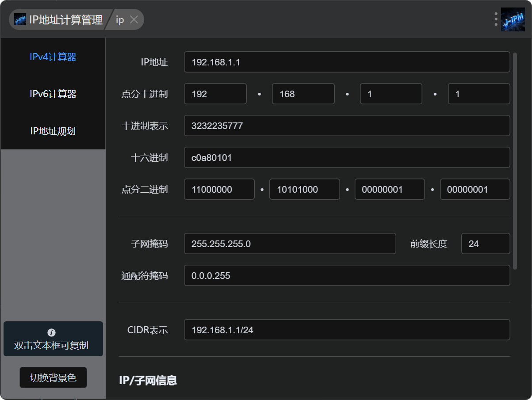Viewport: 532px width, 400px height.
Task: Click the binary octet field 10101000
Action: [304, 190]
